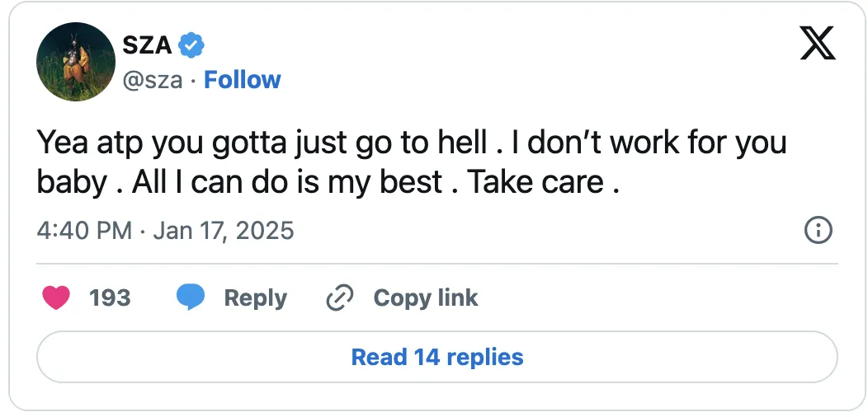Viewport: 868px width, 417px height.
Task: Click the 193 likes count
Action: [x=110, y=298]
